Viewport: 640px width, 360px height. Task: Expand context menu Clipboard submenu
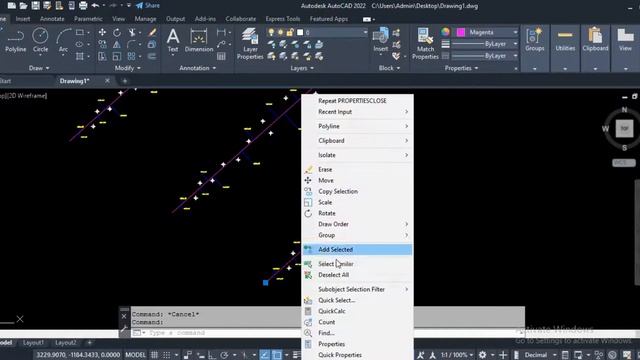point(358,141)
